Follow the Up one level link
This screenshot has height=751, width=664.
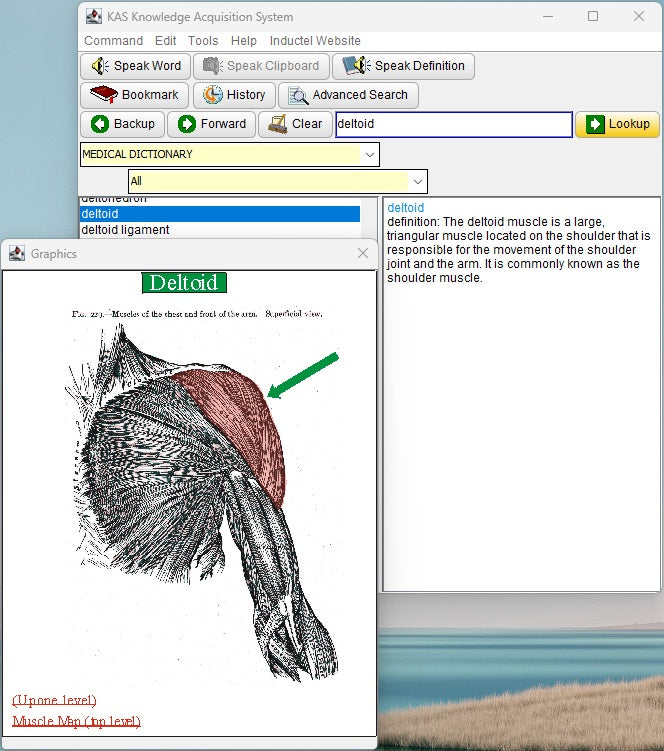[x=54, y=700]
